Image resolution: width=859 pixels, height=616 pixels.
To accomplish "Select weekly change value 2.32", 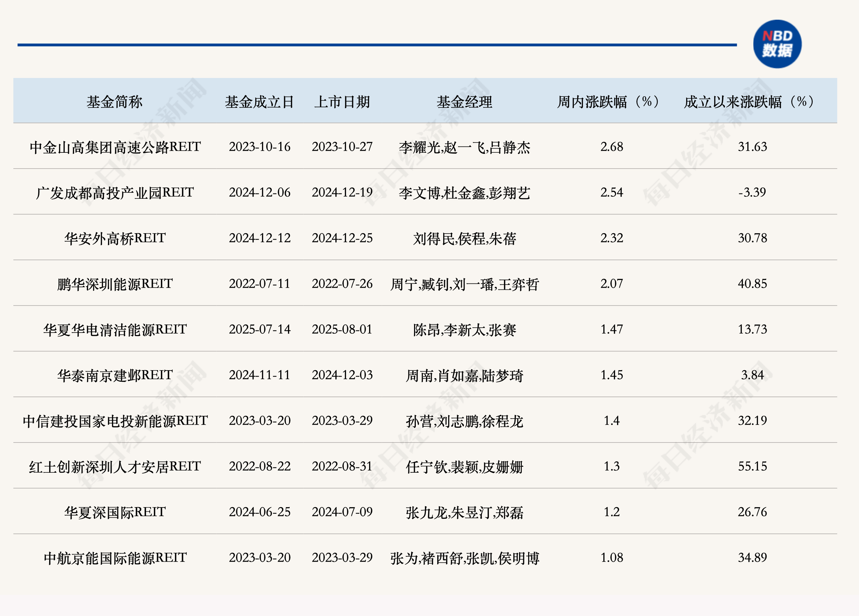I will [612, 238].
